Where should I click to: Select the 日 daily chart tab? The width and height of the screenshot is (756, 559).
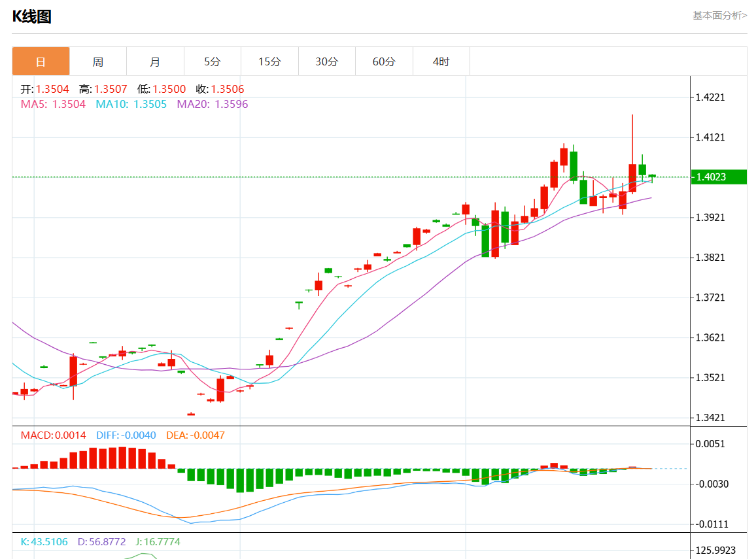click(41, 61)
